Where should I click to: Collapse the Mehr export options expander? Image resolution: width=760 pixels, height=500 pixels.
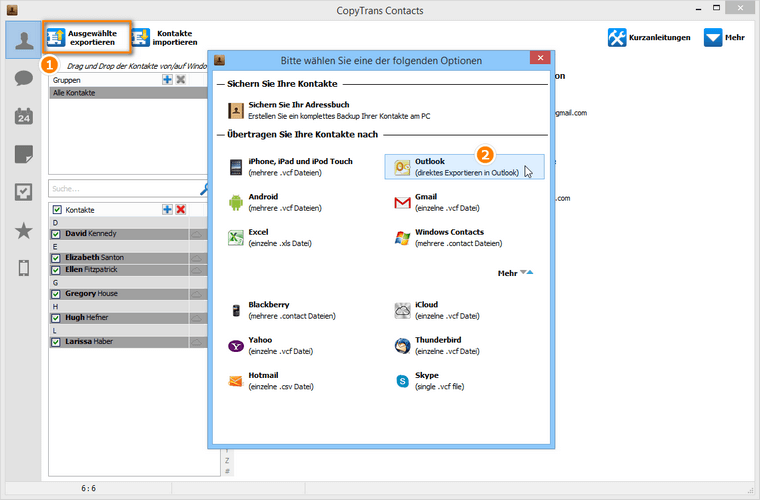tap(516, 273)
